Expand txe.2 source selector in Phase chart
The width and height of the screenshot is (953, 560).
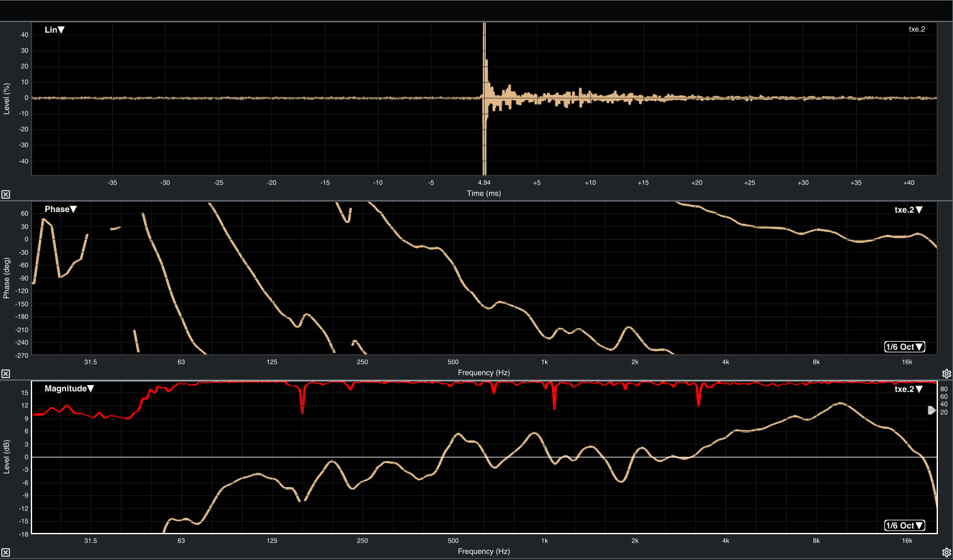coord(908,210)
